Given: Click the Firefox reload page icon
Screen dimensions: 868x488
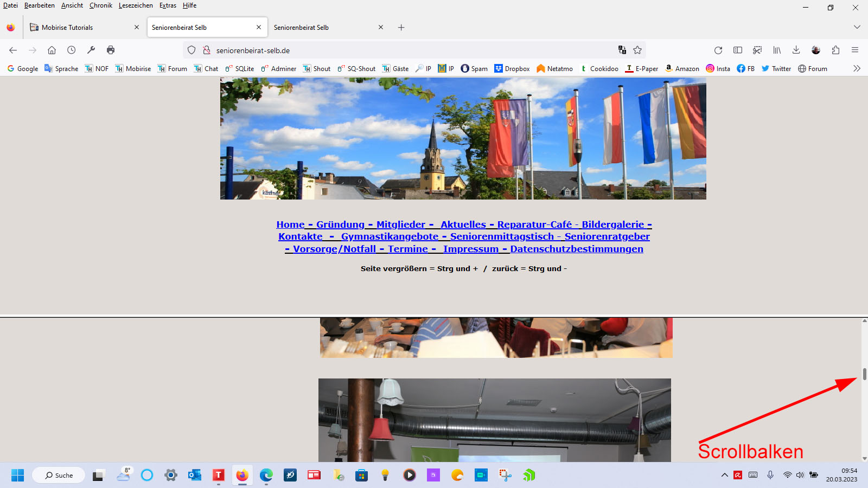Looking at the screenshot, I should [718, 50].
